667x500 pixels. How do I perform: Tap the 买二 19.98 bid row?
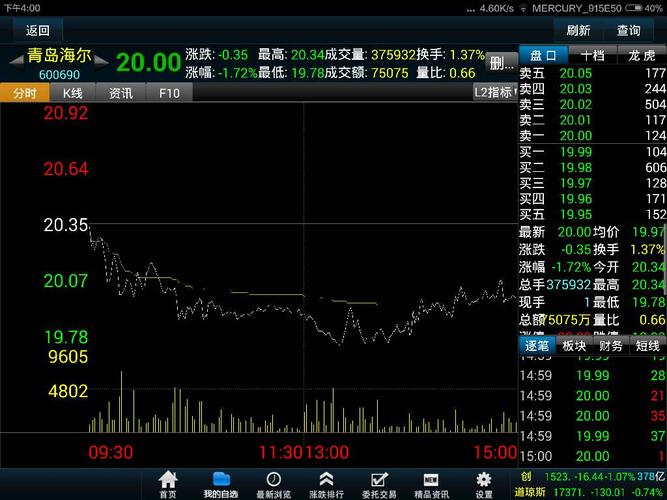coord(593,168)
